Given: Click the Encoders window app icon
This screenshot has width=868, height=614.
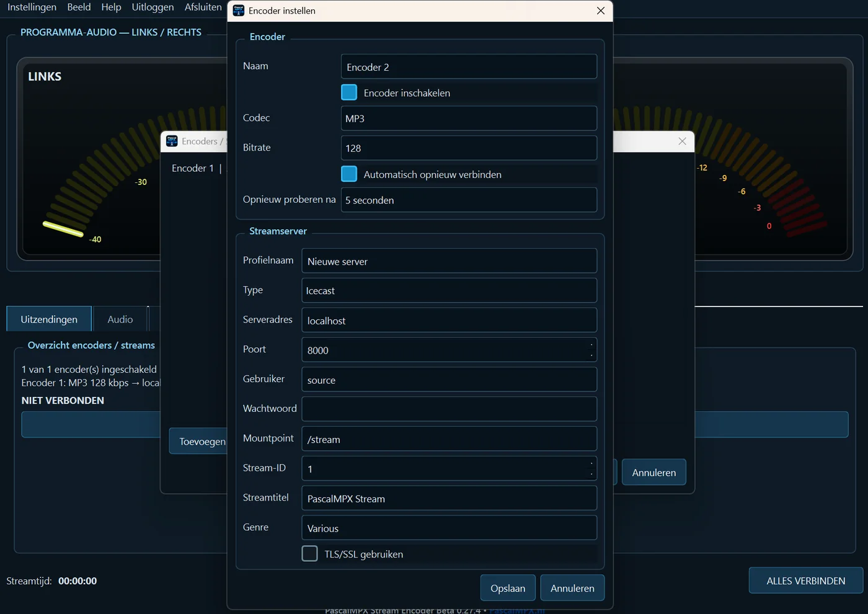Looking at the screenshot, I should click(x=172, y=141).
